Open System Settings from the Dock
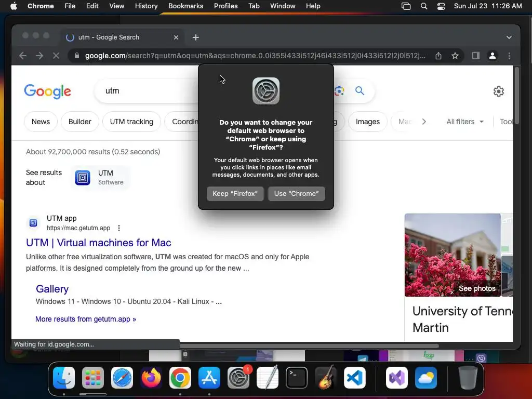The height and width of the screenshot is (399, 532). click(238, 378)
